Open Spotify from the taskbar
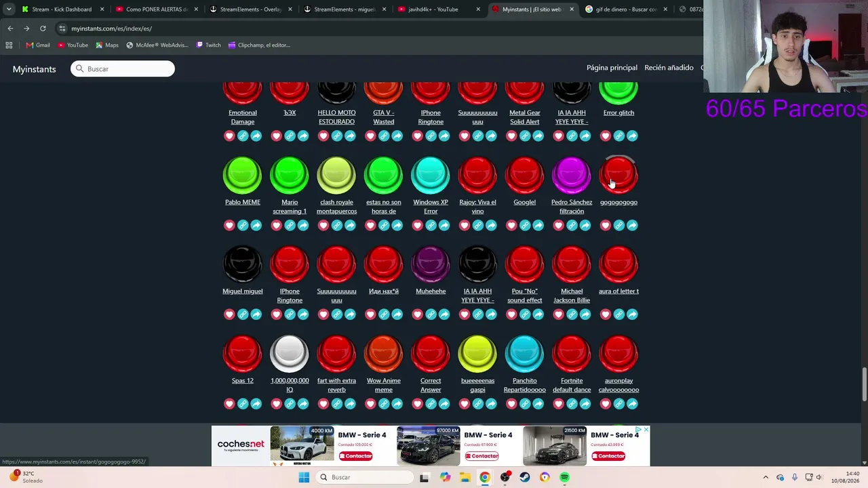This screenshot has height=488, width=868. pyautogui.click(x=564, y=477)
